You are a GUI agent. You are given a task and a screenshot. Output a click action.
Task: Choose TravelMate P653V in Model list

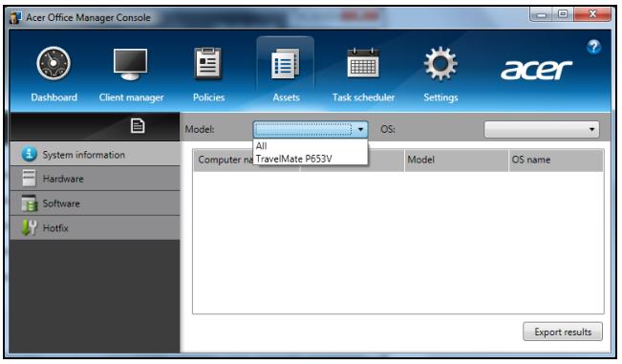click(x=311, y=159)
